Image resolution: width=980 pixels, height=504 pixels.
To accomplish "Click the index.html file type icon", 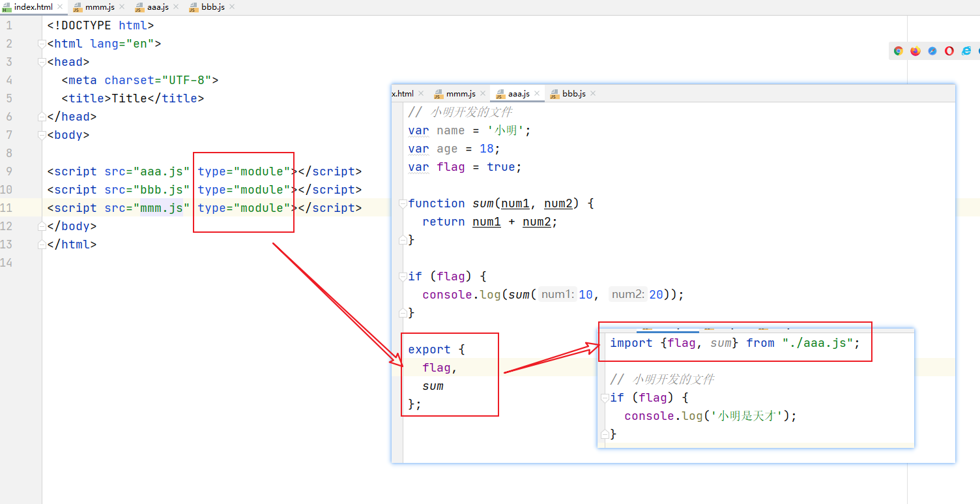I will point(7,7).
